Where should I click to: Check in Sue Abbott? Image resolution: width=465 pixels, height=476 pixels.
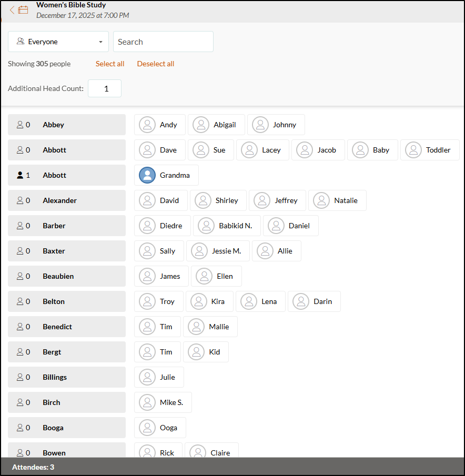[210, 150]
